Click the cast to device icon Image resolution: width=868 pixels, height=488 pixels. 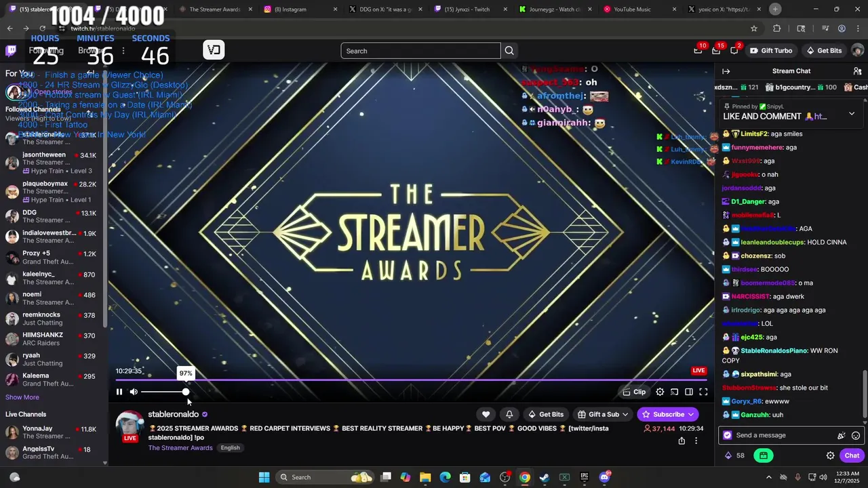tap(675, 392)
